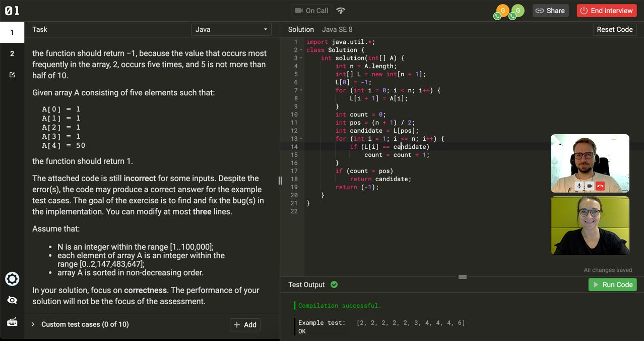Image resolution: width=644 pixels, height=341 pixels.
Task: Click the network connection status icon
Action: point(341,11)
